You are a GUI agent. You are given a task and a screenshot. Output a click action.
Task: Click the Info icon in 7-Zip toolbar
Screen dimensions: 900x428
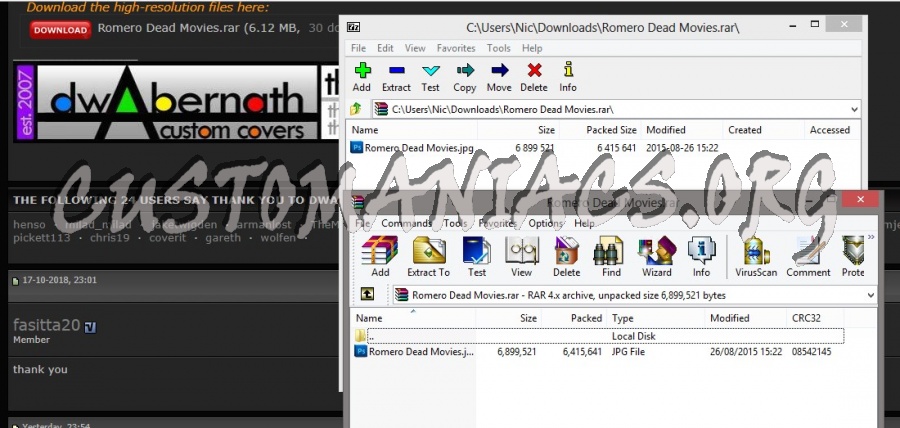[568, 70]
